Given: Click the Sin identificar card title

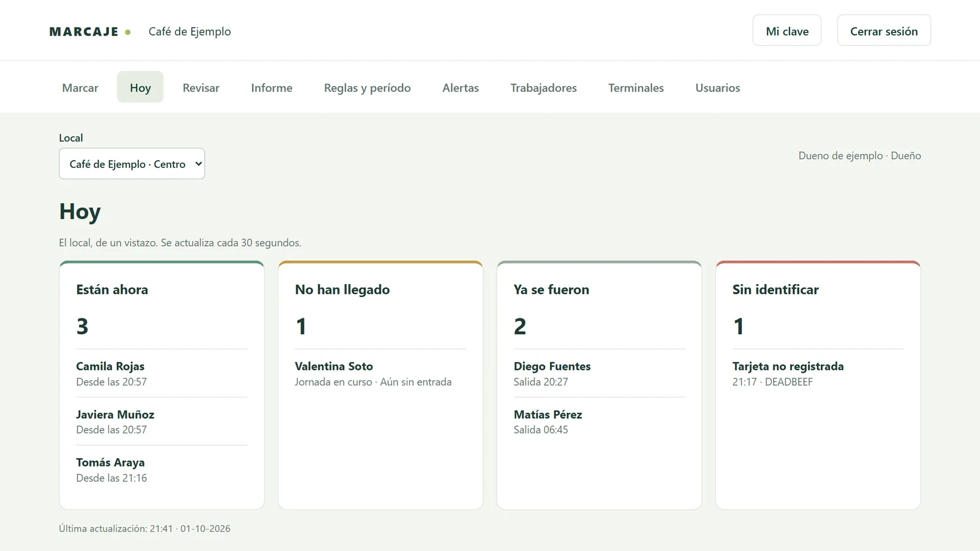Looking at the screenshot, I should 775,290.
